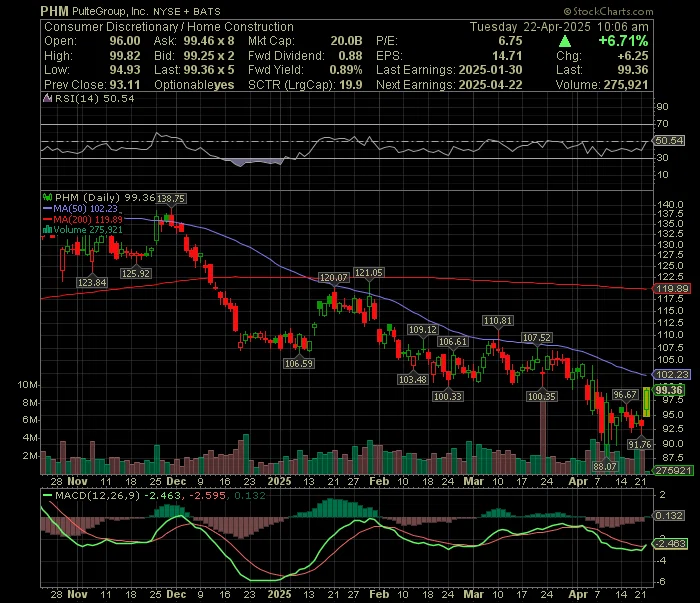Click the SCTR (LrgCap) value 19.9

[350, 85]
